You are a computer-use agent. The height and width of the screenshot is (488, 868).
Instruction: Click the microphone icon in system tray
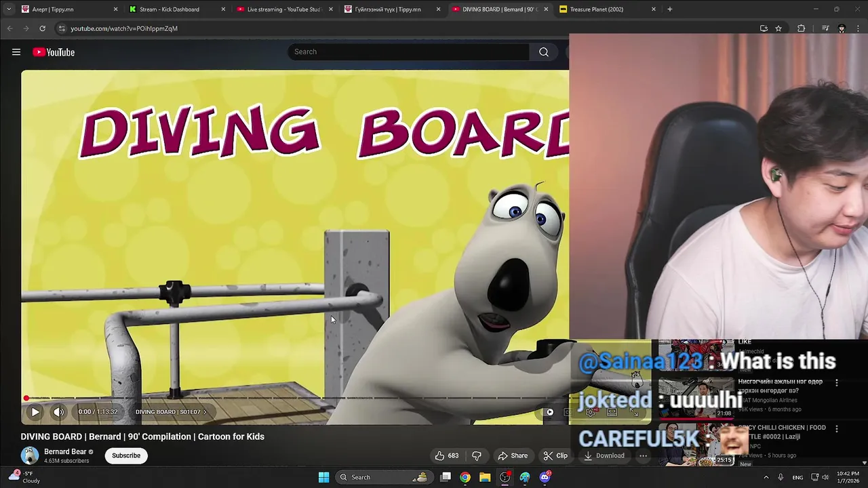click(781, 477)
